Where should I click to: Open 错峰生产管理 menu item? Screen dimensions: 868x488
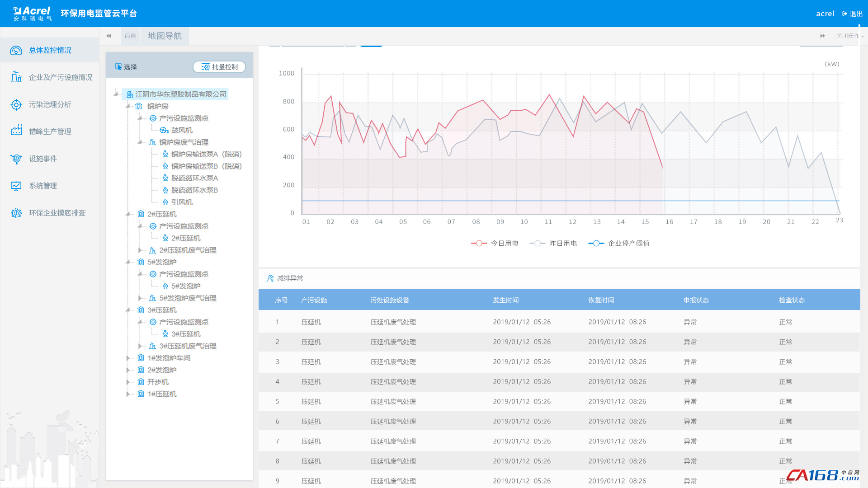(50, 131)
